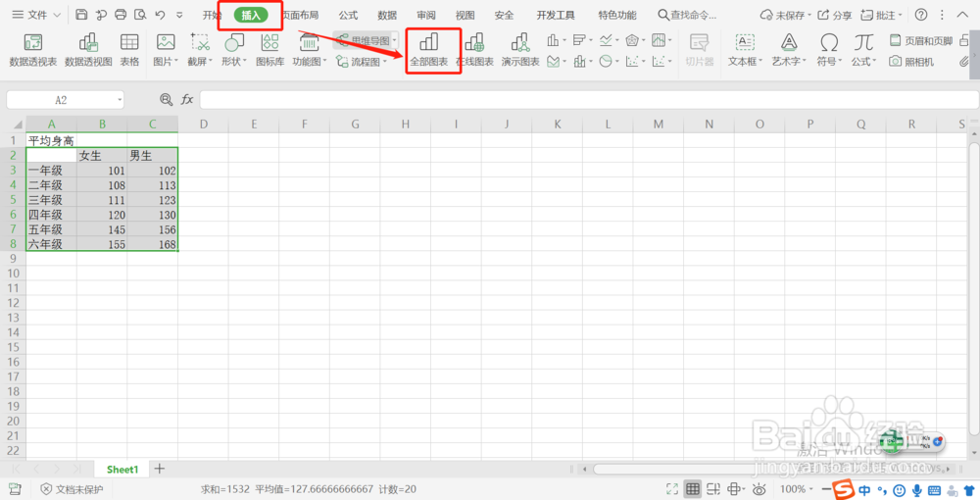Open the help question mark icon
Image resolution: width=980 pixels, height=500 pixels.
tap(920, 15)
